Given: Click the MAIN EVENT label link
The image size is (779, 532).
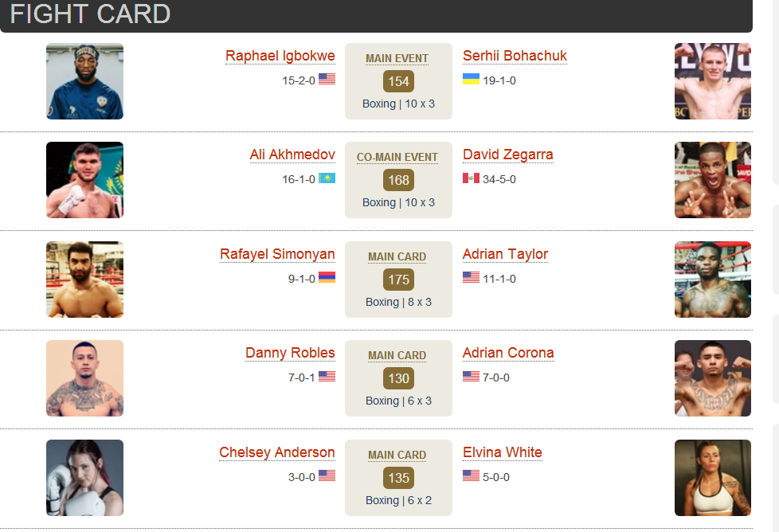Looking at the screenshot, I should 397,59.
